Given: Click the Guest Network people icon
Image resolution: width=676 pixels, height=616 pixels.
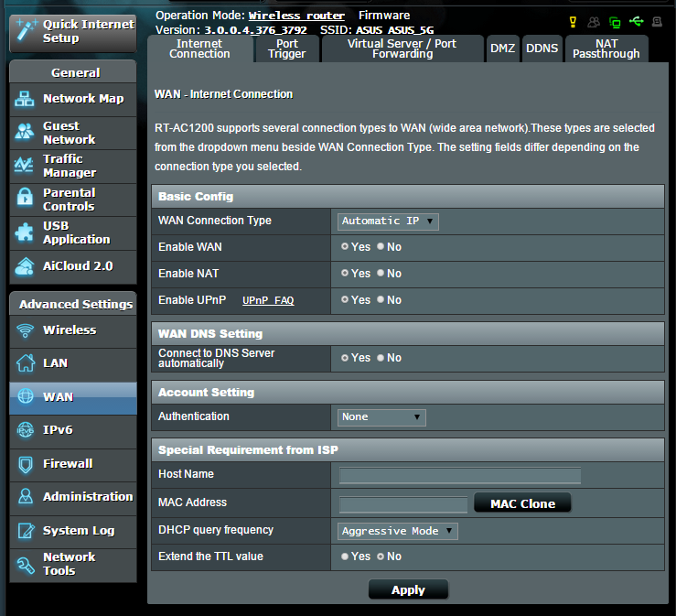Looking at the screenshot, I should [24, 132].
